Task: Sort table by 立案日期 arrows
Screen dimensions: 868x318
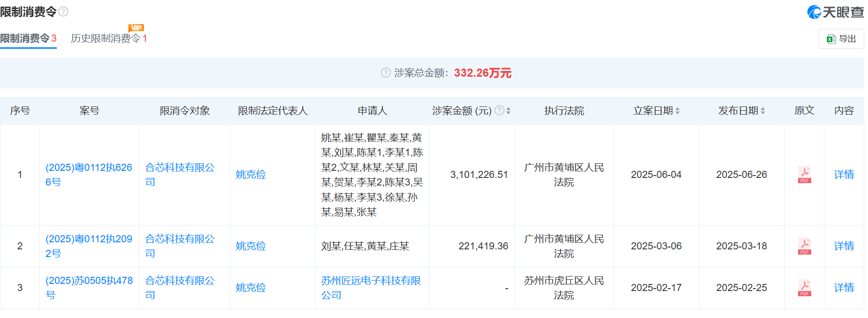Action: (x=678, y=111)
